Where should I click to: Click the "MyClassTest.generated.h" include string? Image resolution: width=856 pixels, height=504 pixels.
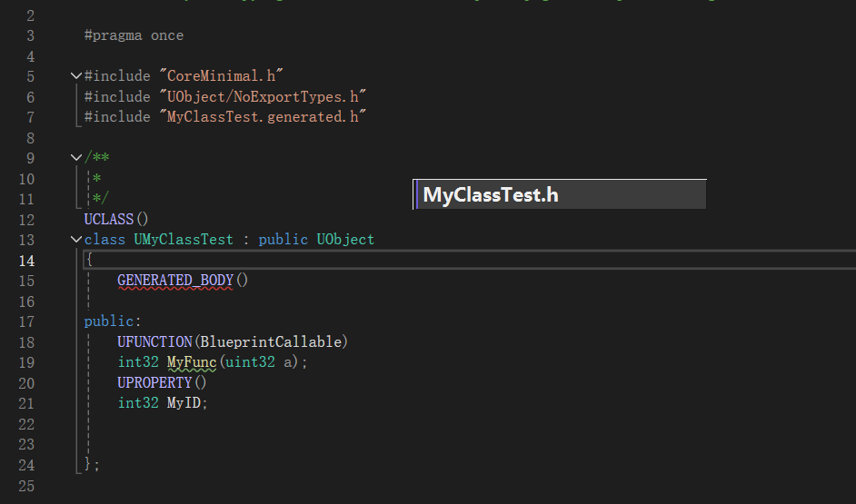[263, 117]
